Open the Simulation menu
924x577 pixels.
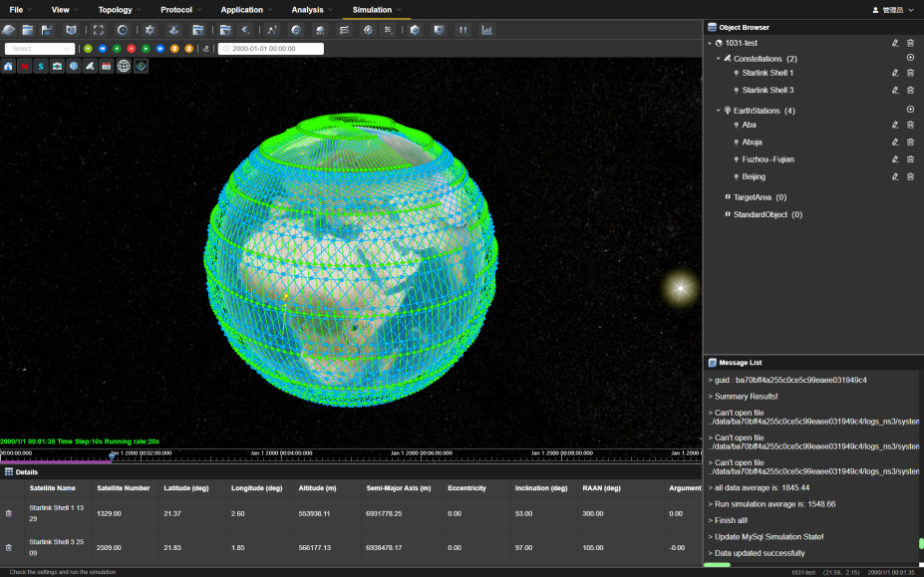coord(372,10)
